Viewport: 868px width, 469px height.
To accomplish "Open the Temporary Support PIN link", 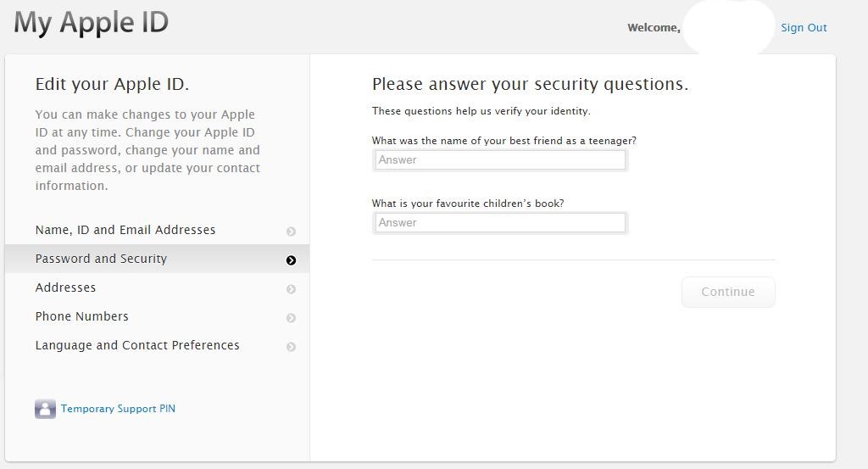I will tap(118, 409).
